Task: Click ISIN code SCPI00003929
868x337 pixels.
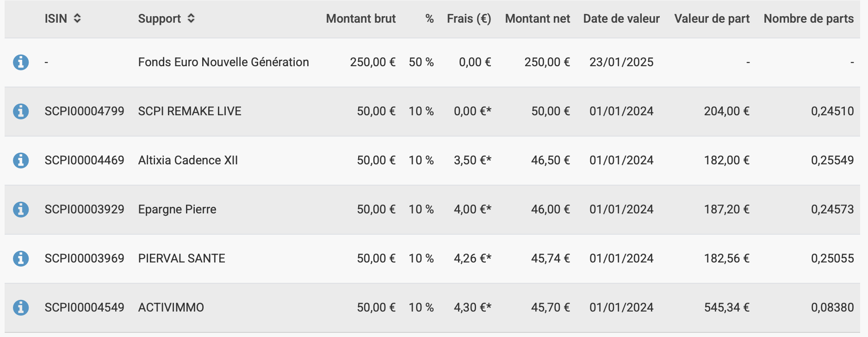Action: coord(84,209)
